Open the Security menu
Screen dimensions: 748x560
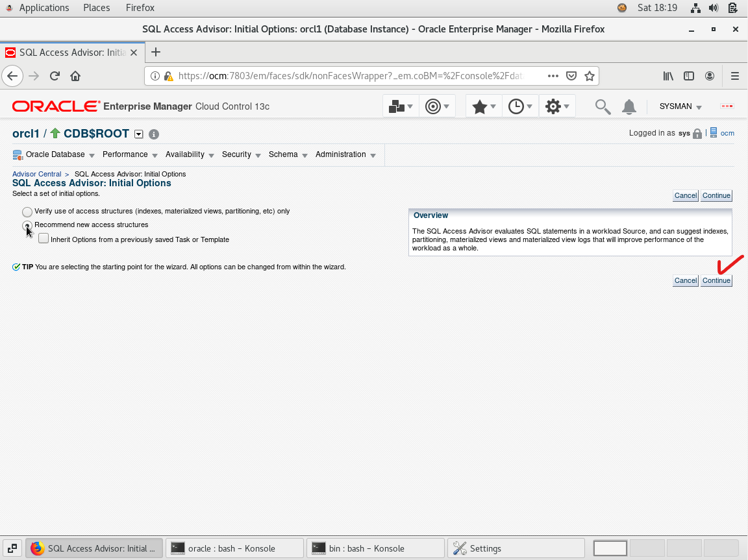point(241,154)
